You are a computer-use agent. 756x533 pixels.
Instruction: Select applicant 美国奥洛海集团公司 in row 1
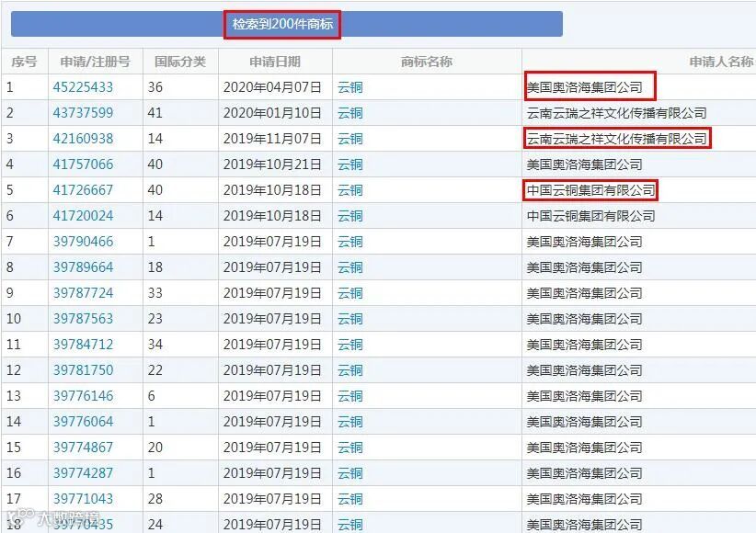pyautogui.click(x=584, y=87)
